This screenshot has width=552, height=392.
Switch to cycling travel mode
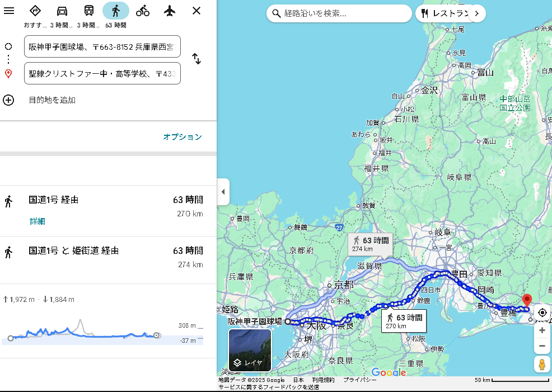click(143, 11)
